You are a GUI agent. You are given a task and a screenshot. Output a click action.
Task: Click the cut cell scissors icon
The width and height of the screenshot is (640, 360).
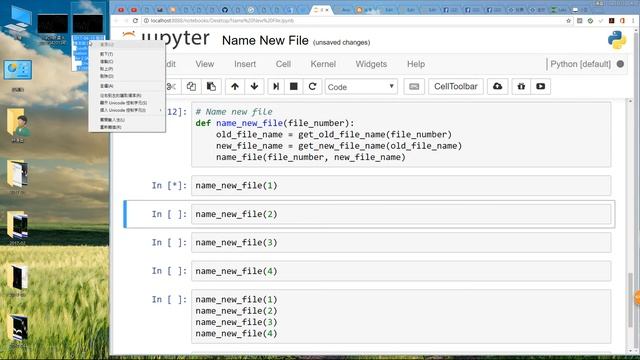171,87
